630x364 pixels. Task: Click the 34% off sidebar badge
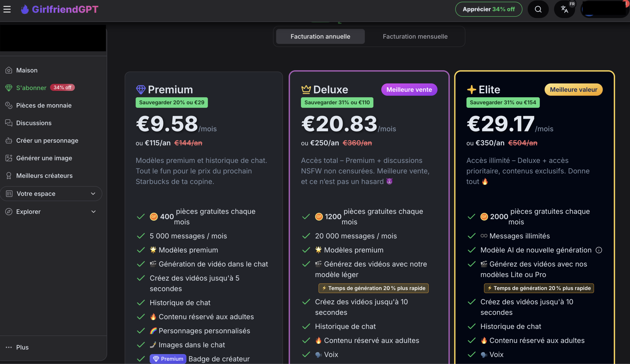(x=62, y=88)
